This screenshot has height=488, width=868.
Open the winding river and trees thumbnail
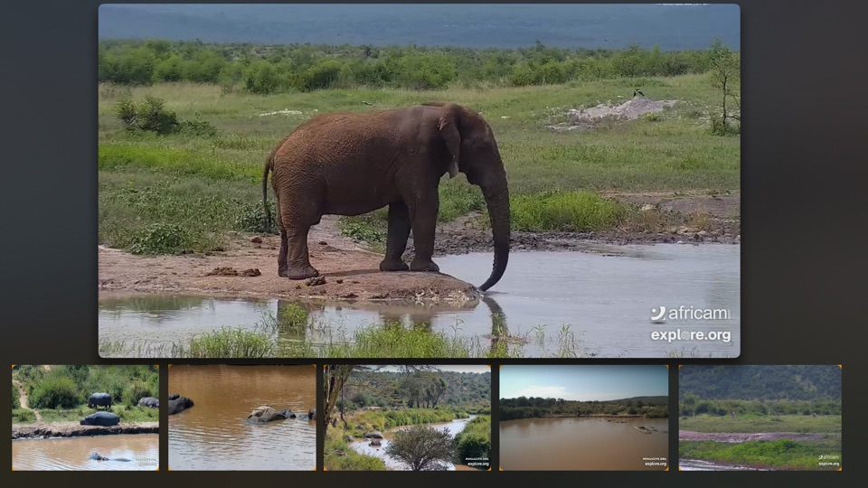coord(407,418)
